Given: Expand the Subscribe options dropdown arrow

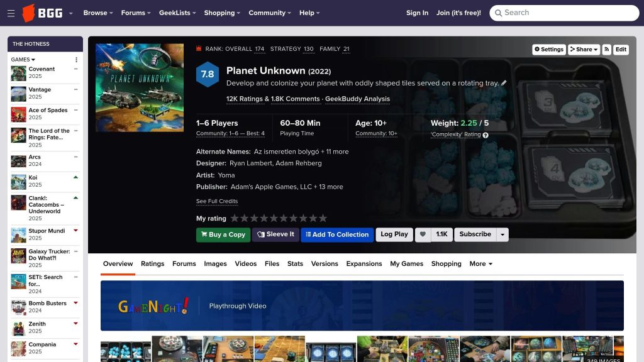Looking at the screenshot, I should 502,234.
